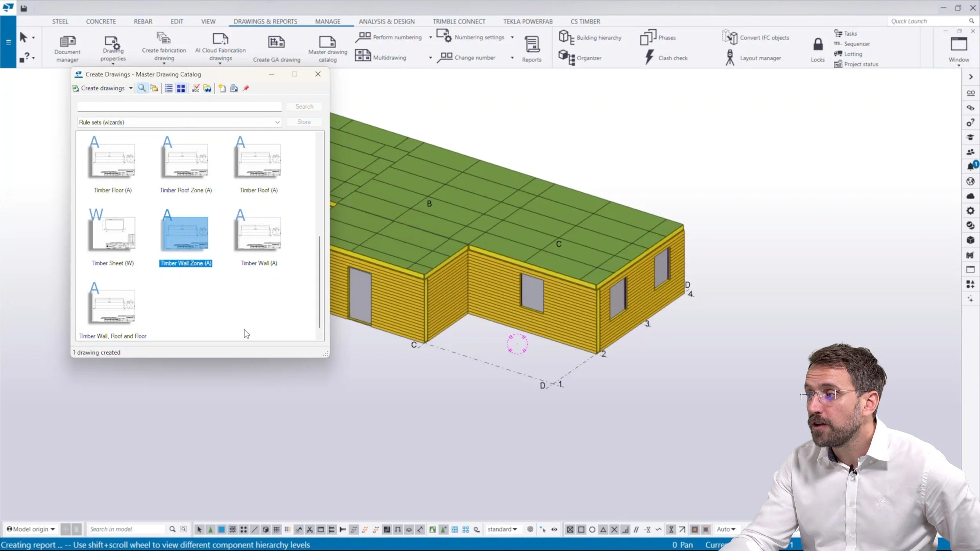Open Convert IFC objects
The height and width of the screenshot is (551, 980).
755,37
